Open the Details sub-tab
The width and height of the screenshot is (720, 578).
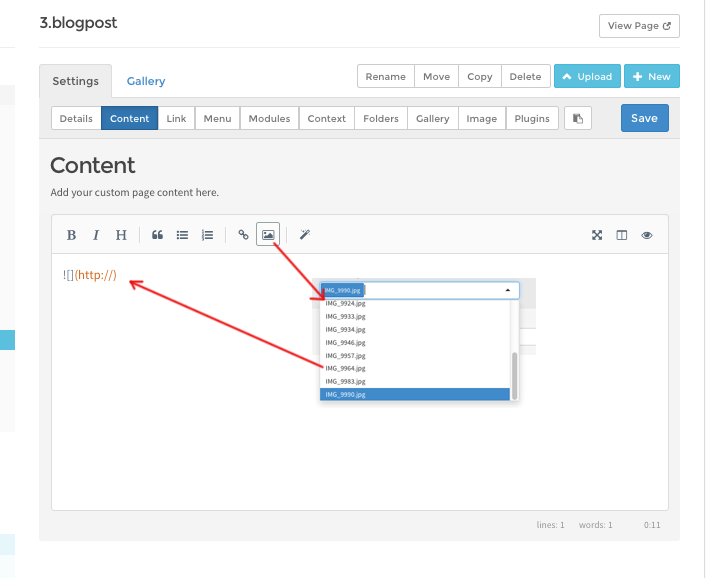(x=76, y=118)
